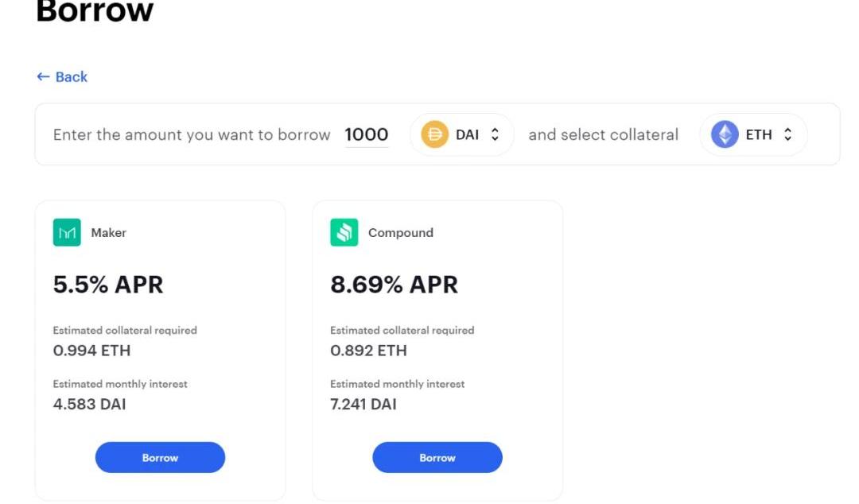Screen dimensions: 859x504
Task: Click Maker's 4.583 DAI monthly interest
Action: click(x=89, y=404)
